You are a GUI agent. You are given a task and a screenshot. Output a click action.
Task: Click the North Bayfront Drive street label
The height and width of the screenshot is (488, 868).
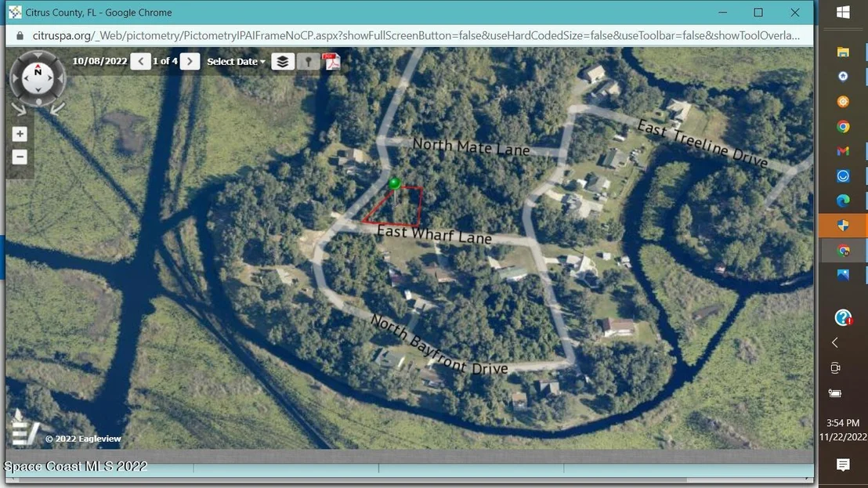click(439, 344)
